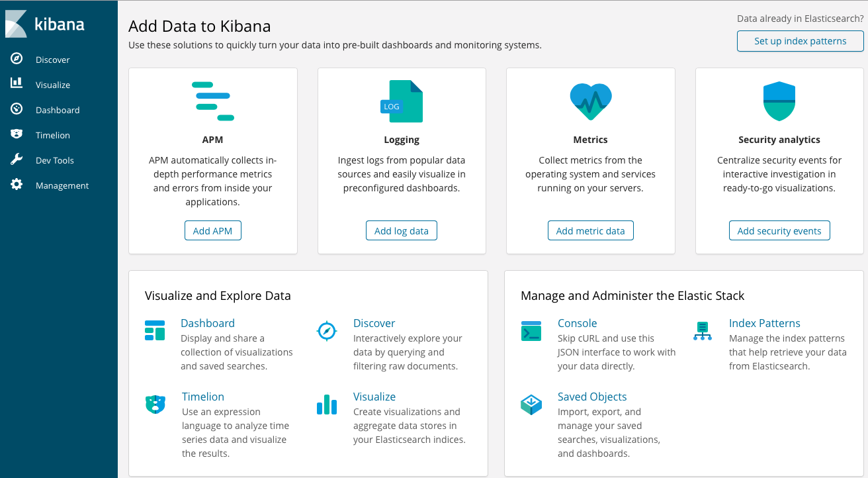The height and width of the screenshot is (478, 868).
Task: Click the Visualize bar chart sidebar icon
Action: (x=17, y=83)
